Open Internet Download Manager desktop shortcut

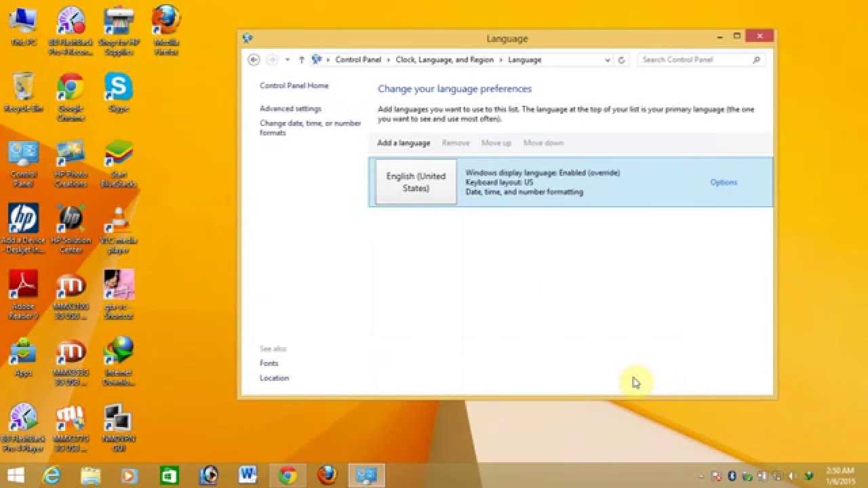coord(119,362)
